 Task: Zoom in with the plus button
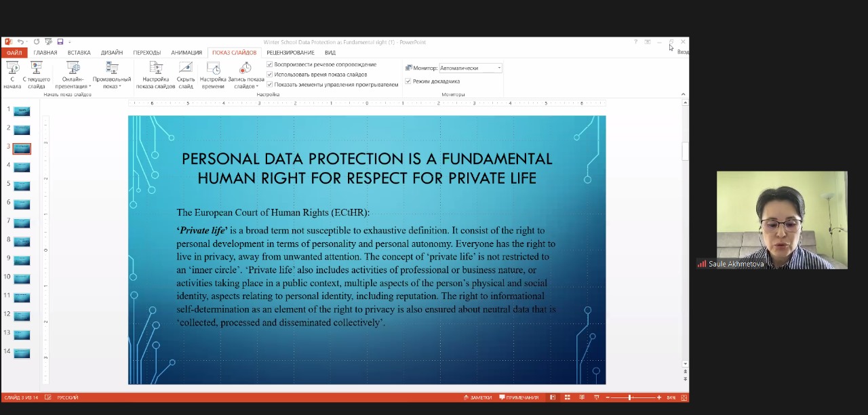(x=659, y=397)
